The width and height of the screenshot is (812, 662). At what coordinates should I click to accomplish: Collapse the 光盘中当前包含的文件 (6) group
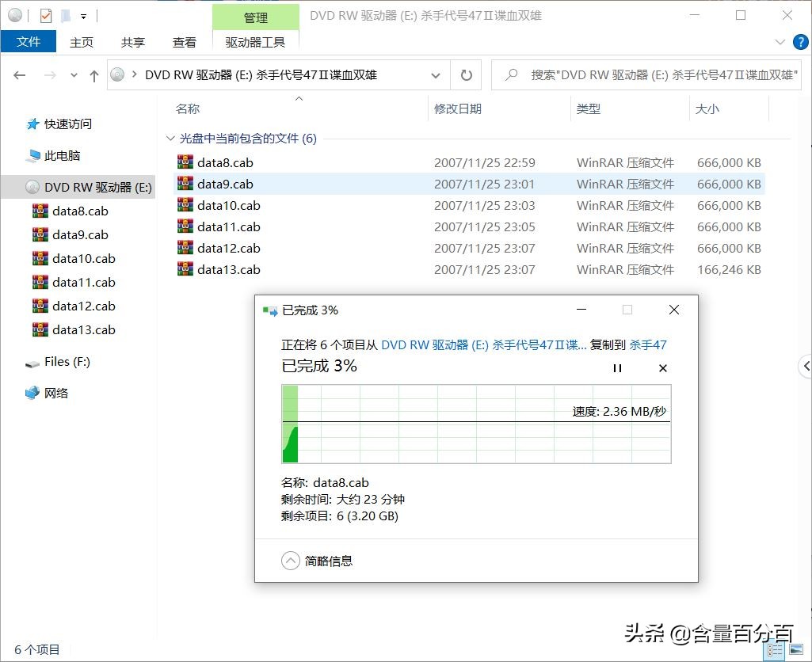(170, 138)
